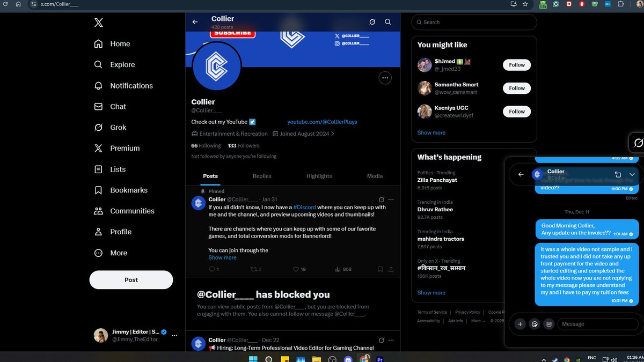This screenshot has width=644, height=362.
Task: Reply to the pinned post
Action: point(210,269)
